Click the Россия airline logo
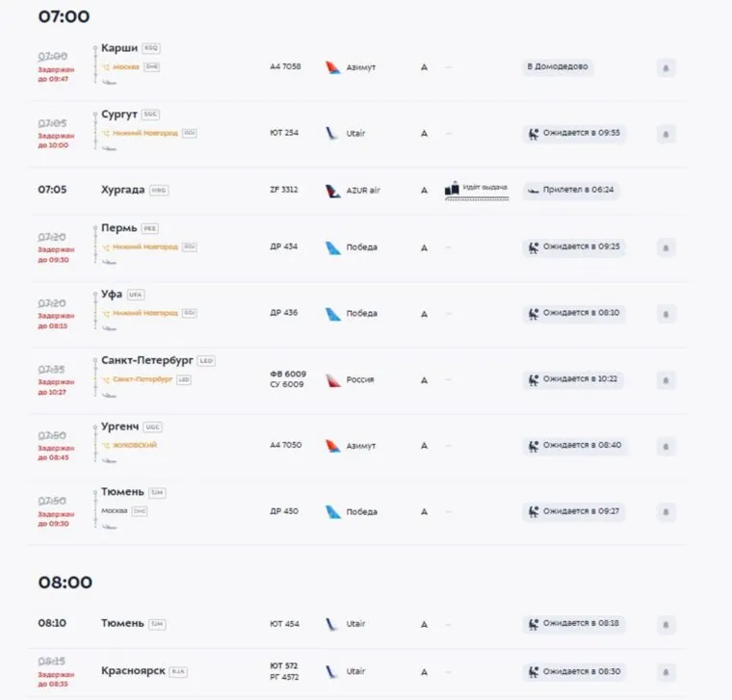The width and height of the screenshot is (732, 700). (x=333, y=380)
